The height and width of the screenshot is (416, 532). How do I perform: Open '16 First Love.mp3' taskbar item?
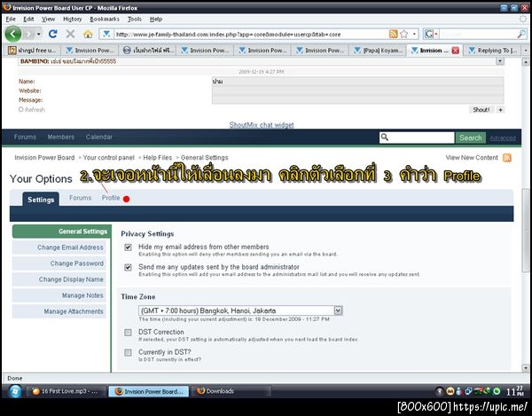pyautogui.click(x=65, y=391)
